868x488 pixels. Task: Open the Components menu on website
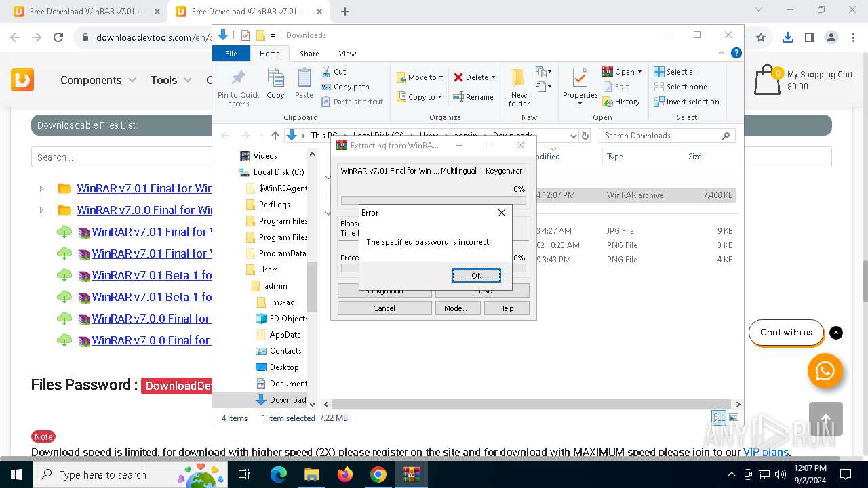98,80
